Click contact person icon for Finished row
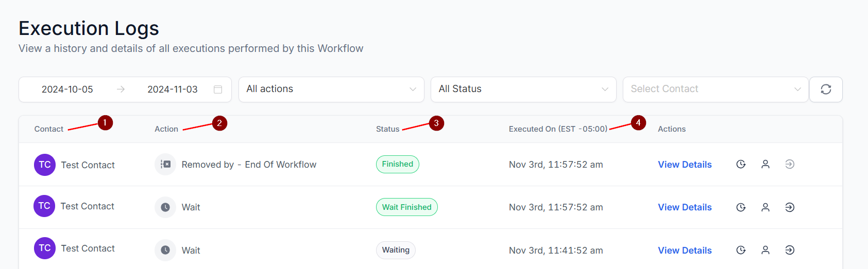Image resolution: width=868 pixels, height=269 pixels. coord(765,165)
